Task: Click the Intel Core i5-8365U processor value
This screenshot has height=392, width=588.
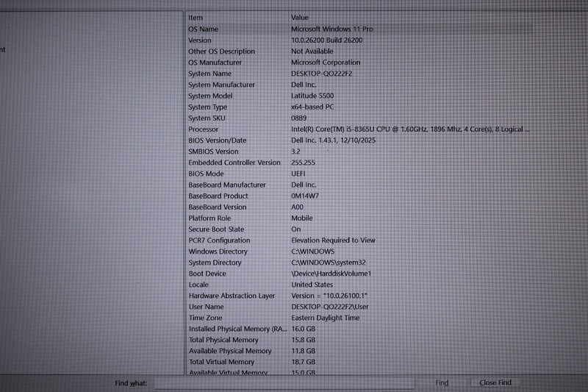Action: [x=410, y=129]
